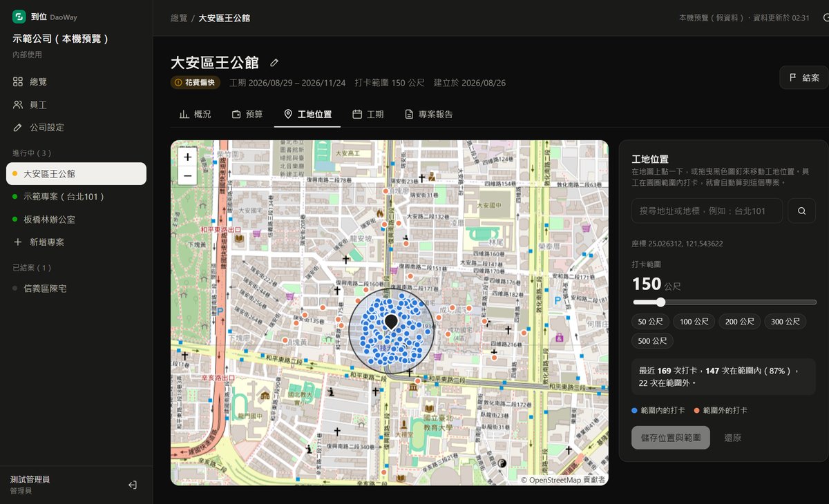This screenshot has height=504, width=829.
Task: Click the DaoWay logo icon
Action: pos(19,17)
